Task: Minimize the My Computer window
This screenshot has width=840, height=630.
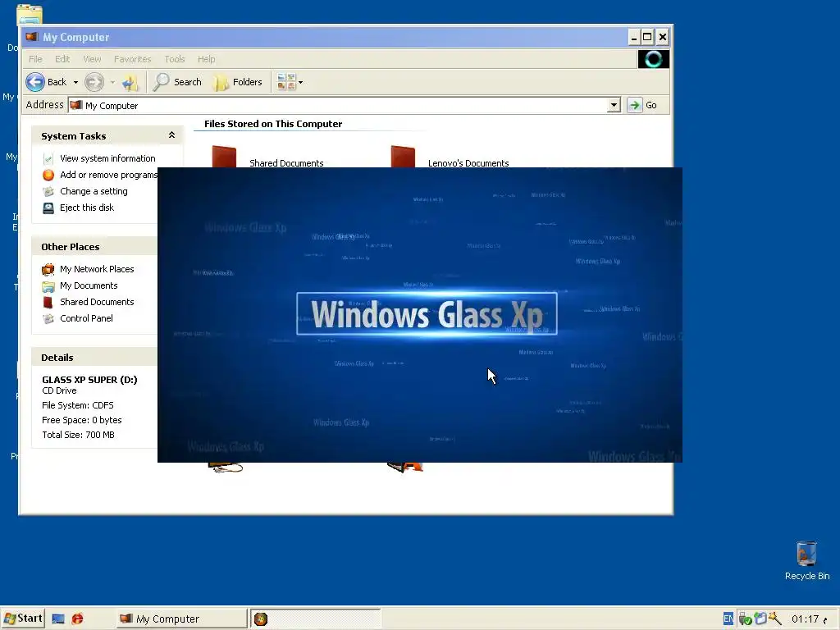Action: (x=634, y=37)
